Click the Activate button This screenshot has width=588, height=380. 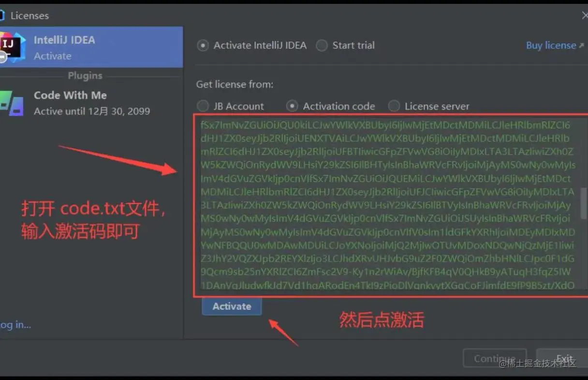point(232,306)
